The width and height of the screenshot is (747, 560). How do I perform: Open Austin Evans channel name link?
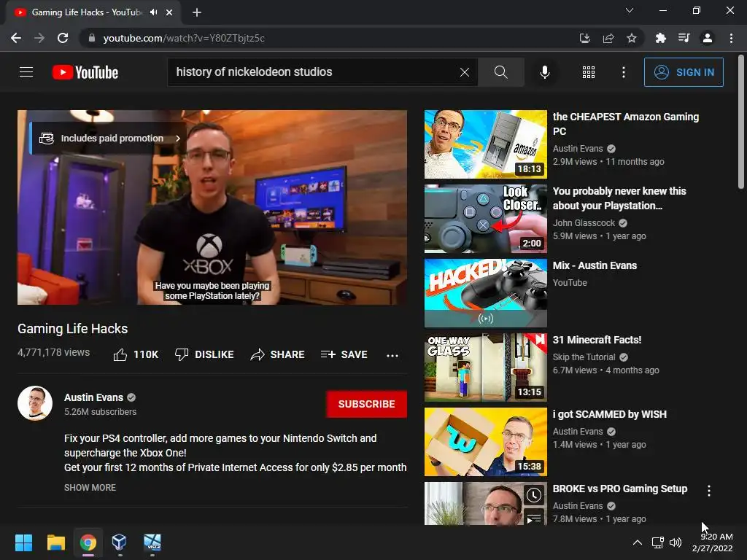pos(94,397)
